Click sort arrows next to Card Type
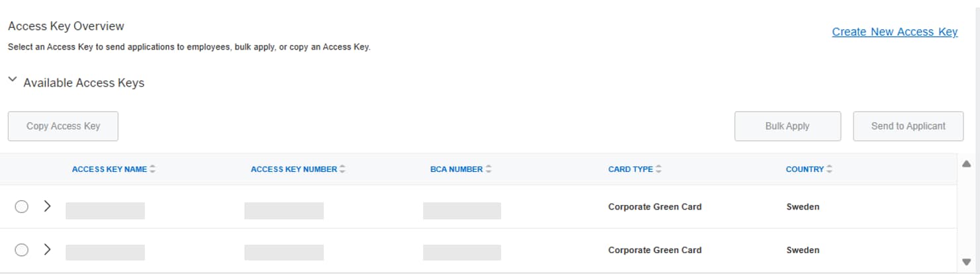Screen dimensions: 980x279 tap(658, 169)
